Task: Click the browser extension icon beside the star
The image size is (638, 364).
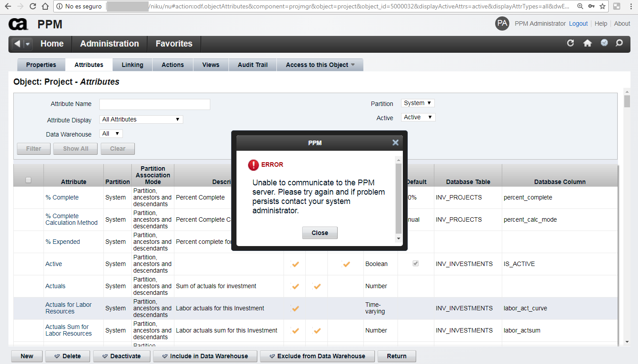Action: [617, 6]
